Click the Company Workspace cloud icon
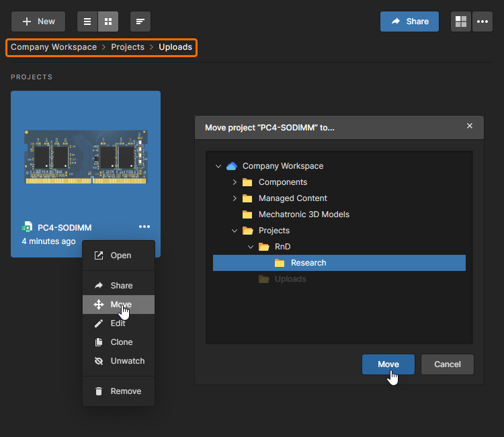 (x=232, y=166)
